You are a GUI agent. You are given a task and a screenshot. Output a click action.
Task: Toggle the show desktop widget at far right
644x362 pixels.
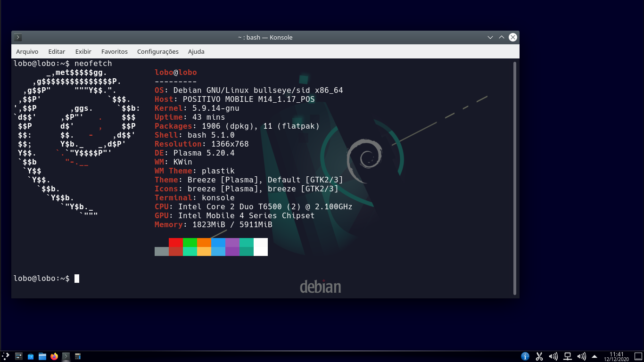pyautogui.click(x=638, y=356)
